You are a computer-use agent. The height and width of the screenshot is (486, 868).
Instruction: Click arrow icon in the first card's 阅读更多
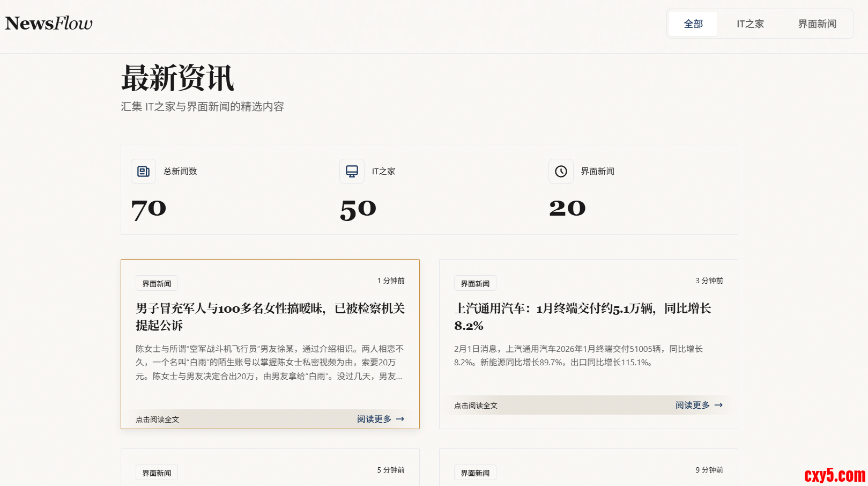[400, 419]
